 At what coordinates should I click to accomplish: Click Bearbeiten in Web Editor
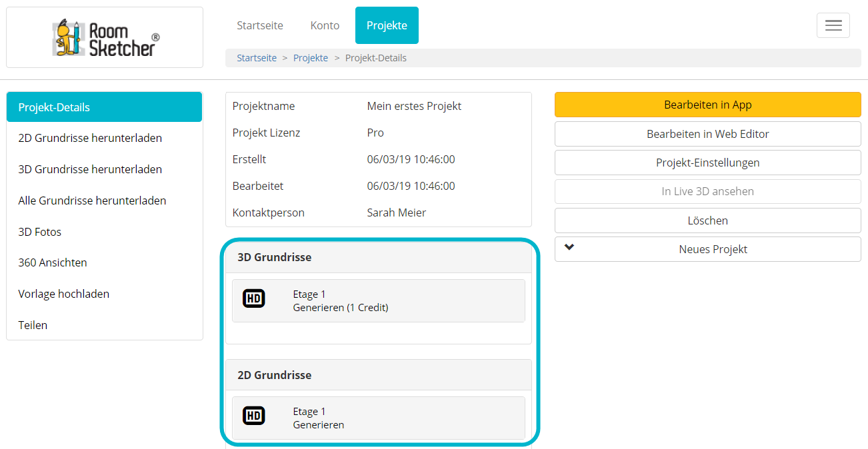(707, 134)
